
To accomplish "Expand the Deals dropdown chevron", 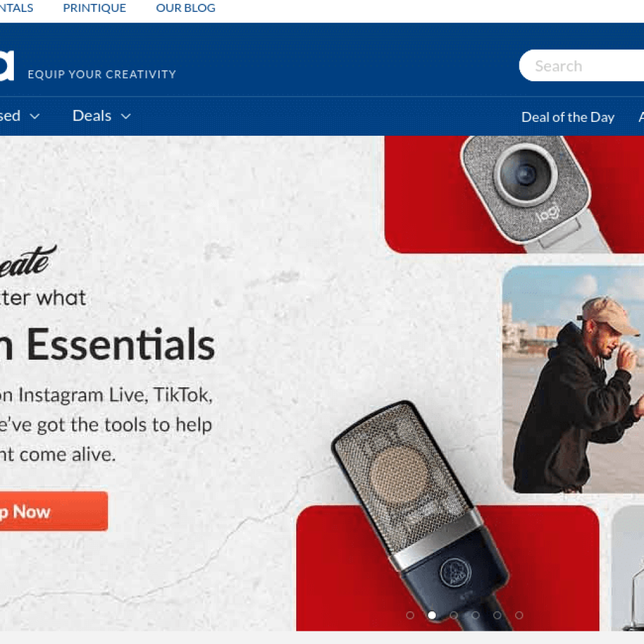I will click(x=126, y=116).
